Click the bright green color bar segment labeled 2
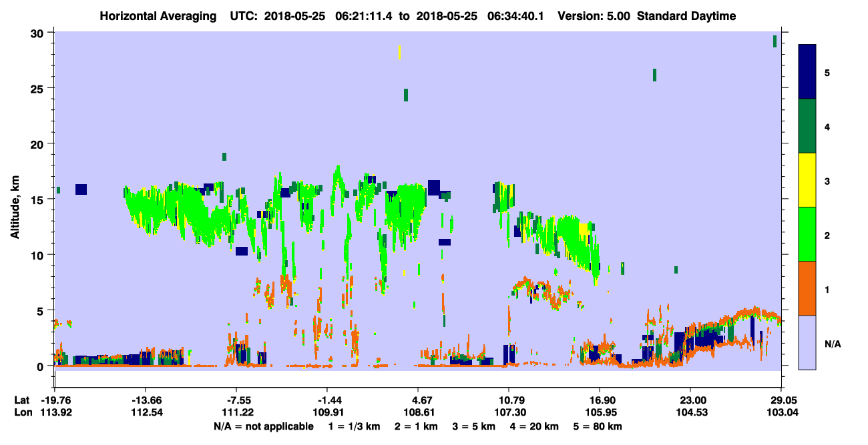The image size is (868, 445). pos(807,234)
